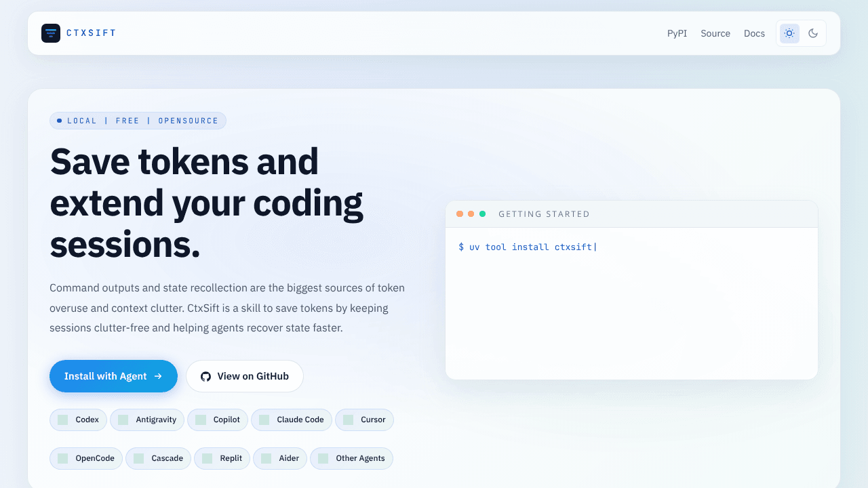Click the terminal install command text
The image size is (868, 488).
(526, 247)
